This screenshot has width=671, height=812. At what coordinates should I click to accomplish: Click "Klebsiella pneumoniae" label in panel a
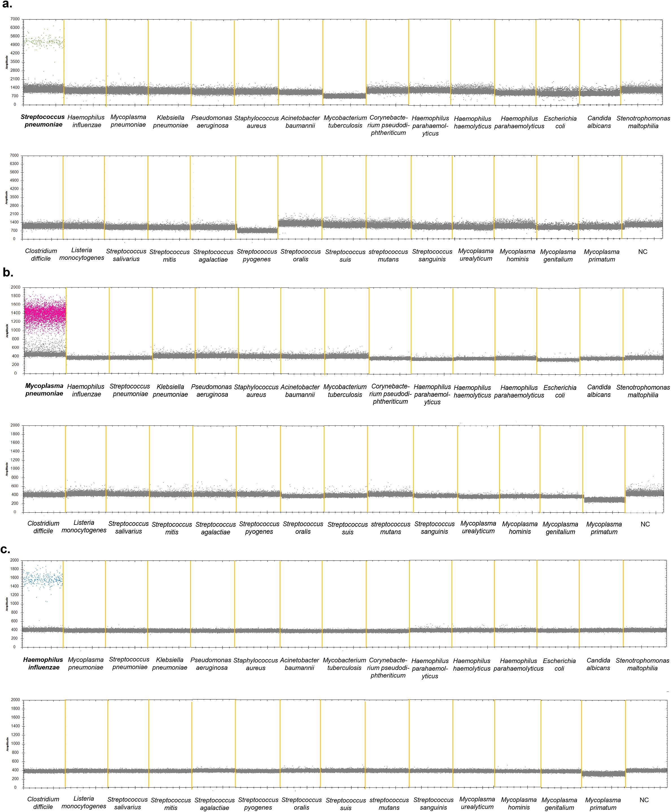(x=171, y=121)
